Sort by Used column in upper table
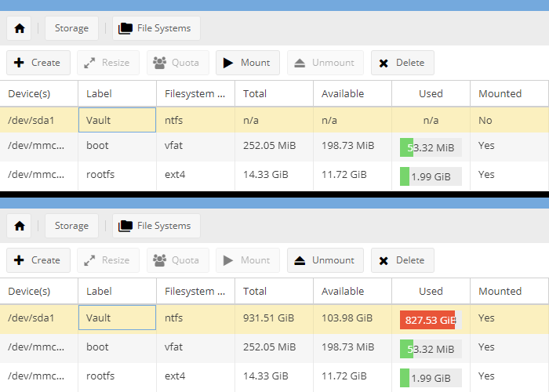Image resolution: width=549 pixels, height=392 pixels. tap(431, 94)
